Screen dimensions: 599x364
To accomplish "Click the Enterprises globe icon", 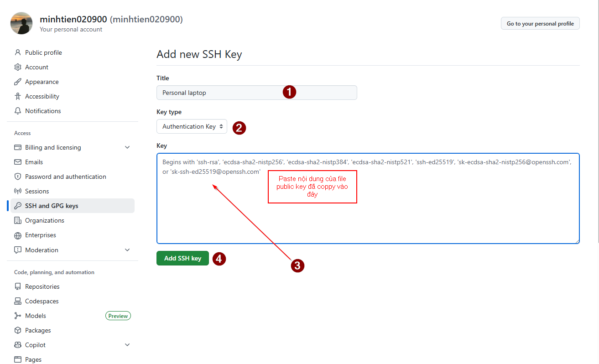I will pyautogui.click(x=18, y=235).
